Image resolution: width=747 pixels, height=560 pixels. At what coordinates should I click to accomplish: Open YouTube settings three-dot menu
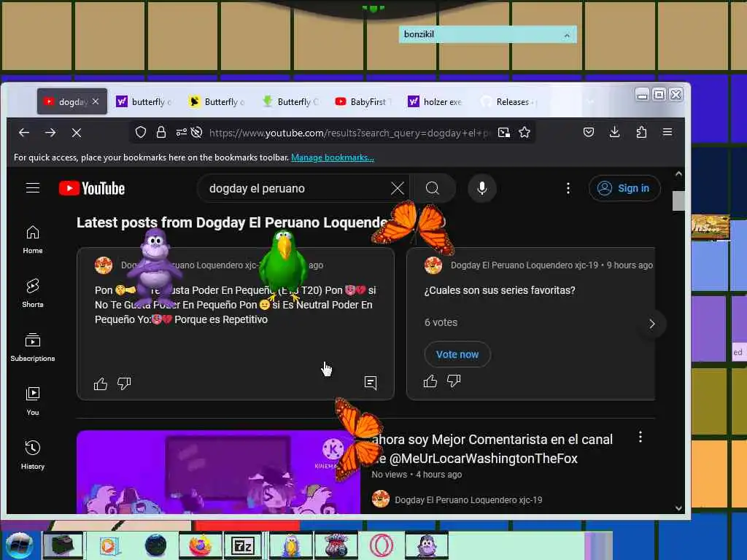point(568,189)
